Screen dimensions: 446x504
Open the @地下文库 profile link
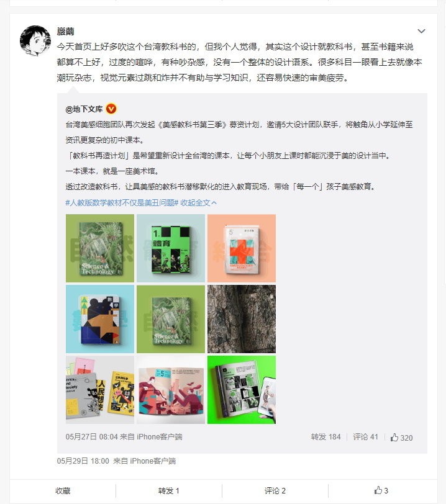point(84,109)
